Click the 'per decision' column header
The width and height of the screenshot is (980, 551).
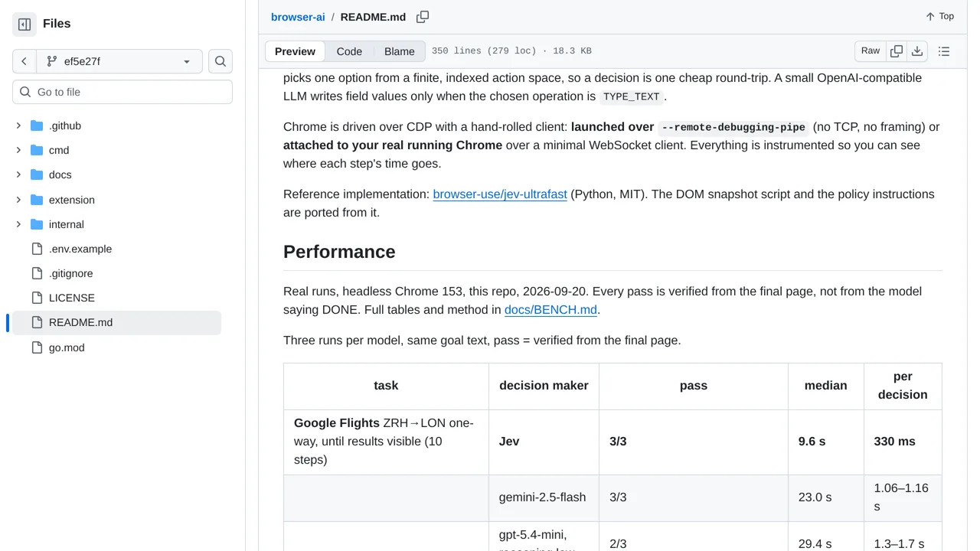[903, 386]
